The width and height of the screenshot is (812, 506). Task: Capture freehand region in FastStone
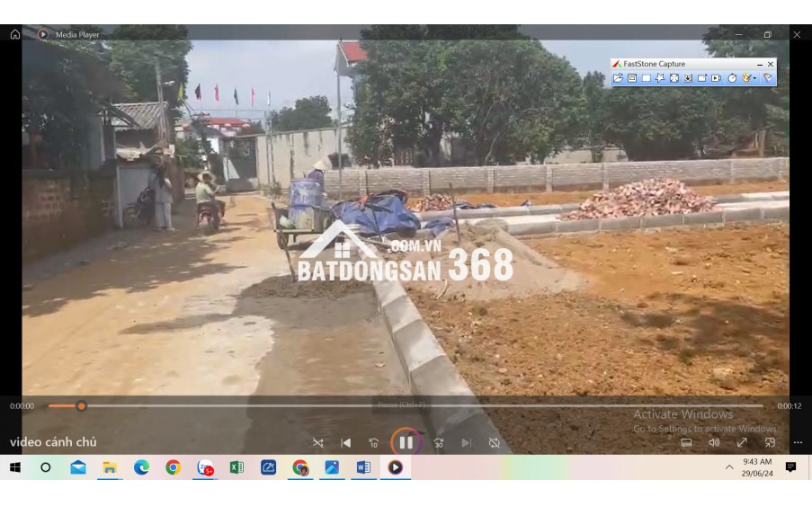(x=660, y=78)
